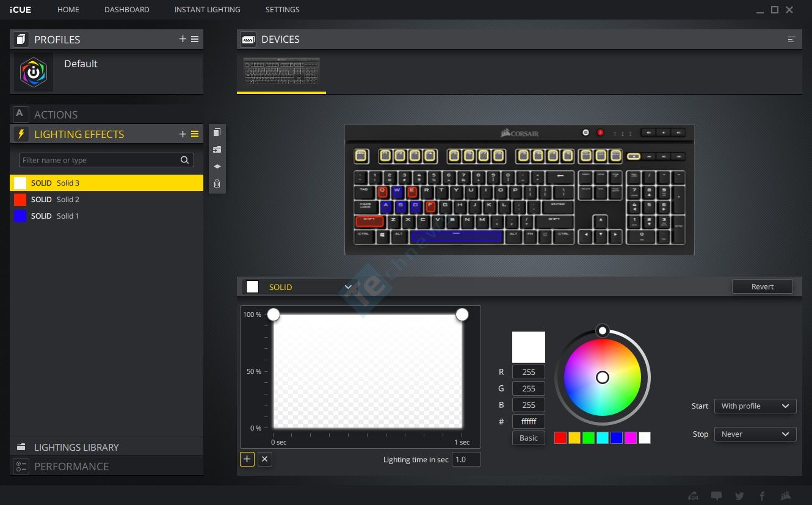Expand the Actions section

point(106,114)
